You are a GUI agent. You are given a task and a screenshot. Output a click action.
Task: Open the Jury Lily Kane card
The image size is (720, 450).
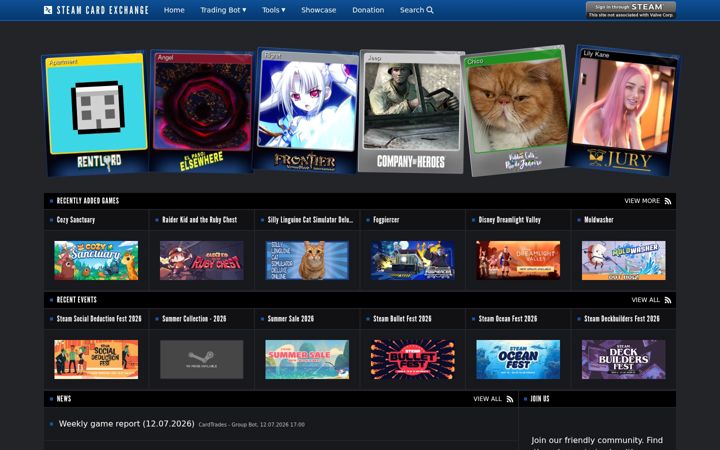[x=623, y=111]
